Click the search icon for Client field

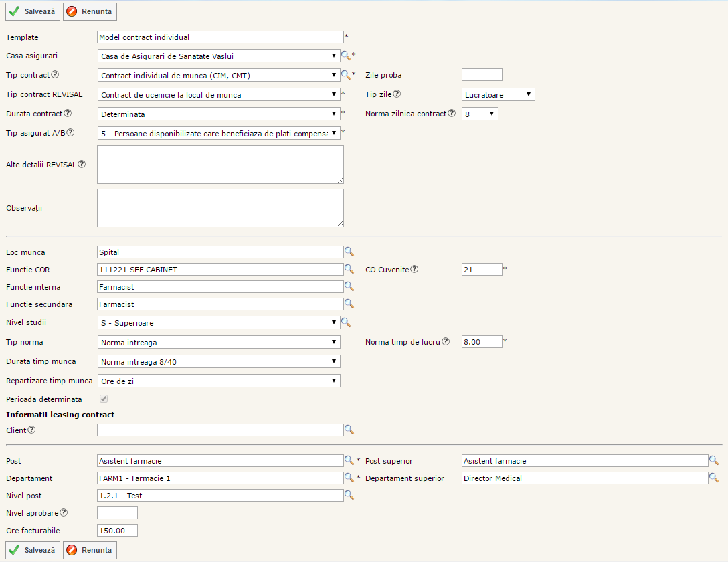(x=349, y=430)
